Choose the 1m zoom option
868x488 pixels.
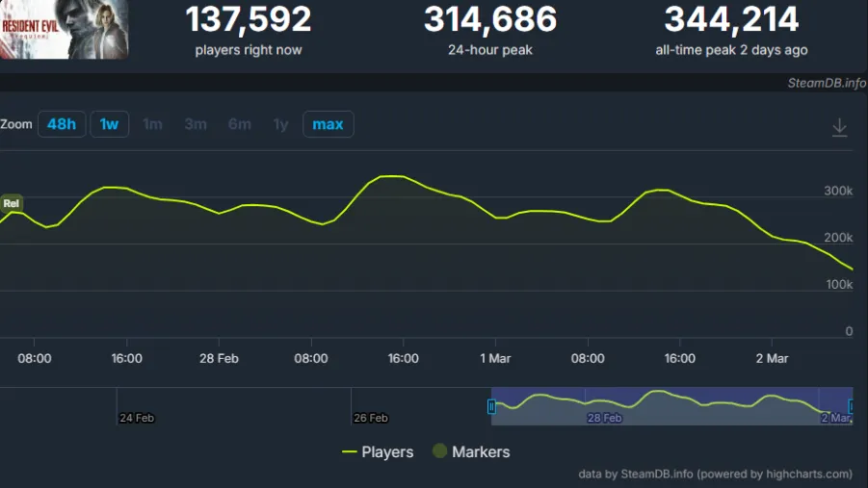click(x=152, y=124)
